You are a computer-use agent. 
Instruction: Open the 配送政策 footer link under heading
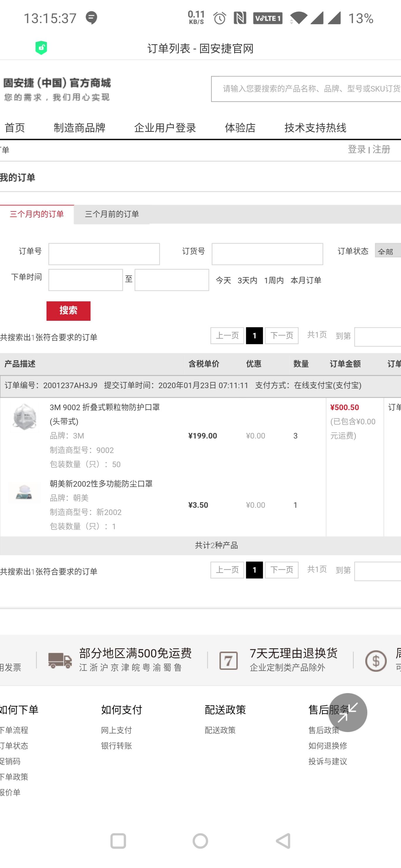[220, 730]
